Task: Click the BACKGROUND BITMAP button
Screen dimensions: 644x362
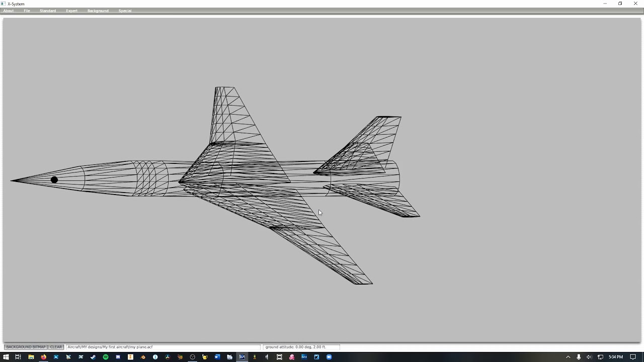Action: (26, 347)
